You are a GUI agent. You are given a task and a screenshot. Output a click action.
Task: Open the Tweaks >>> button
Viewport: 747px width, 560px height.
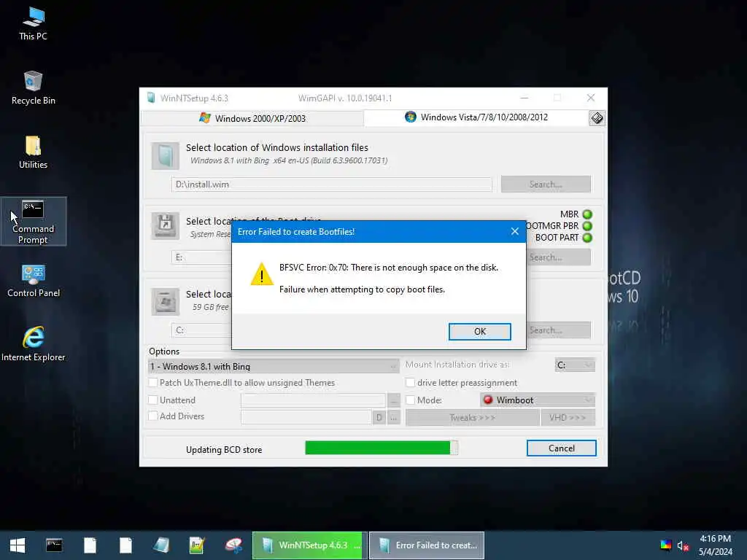[x=472, y=418]
